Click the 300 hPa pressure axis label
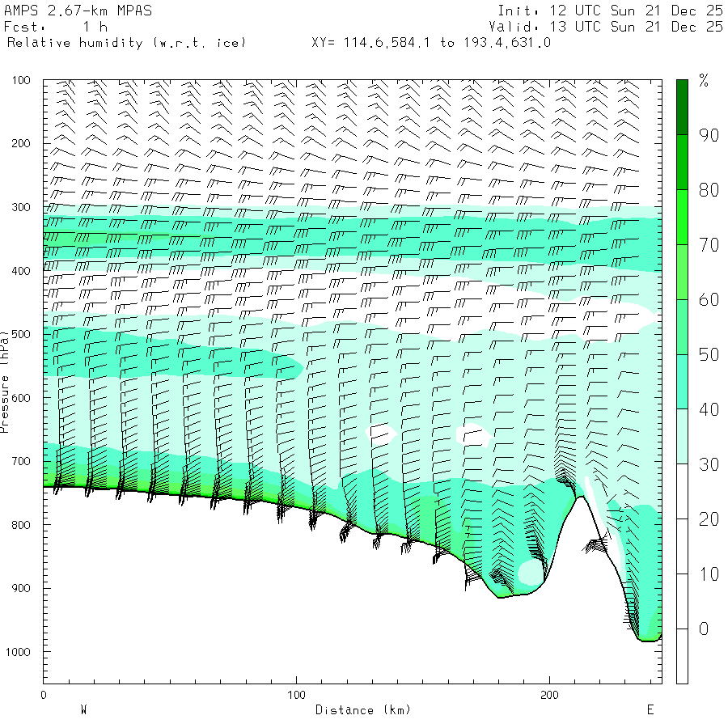This screenshot has height=728, width=728. (21, 207)
